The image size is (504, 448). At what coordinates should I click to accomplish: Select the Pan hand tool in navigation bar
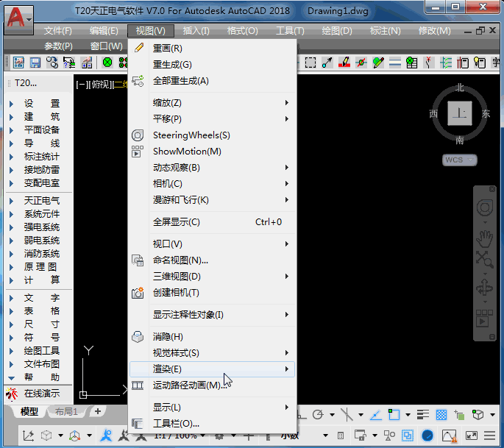pyautogui.click(x=485, y=238)
